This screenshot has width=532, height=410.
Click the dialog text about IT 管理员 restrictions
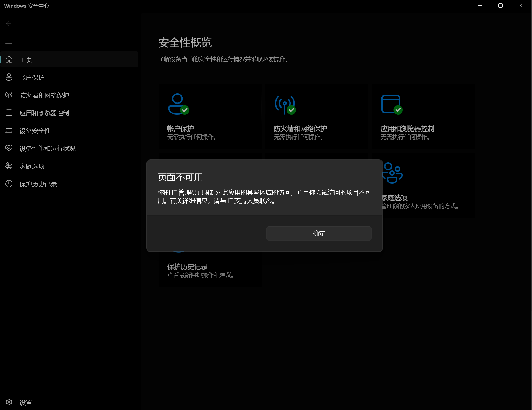tap(264, 197)
